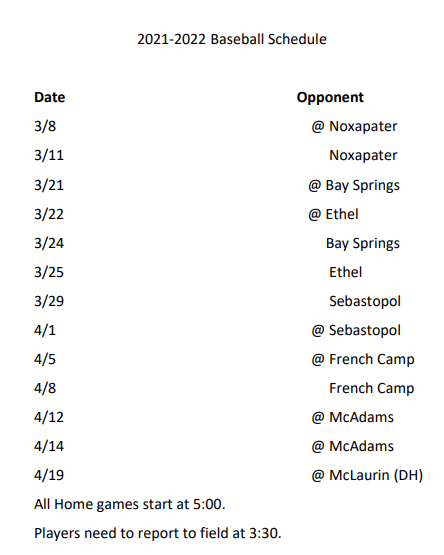Select the @ Bay Springs opponent text
This screenshot has width=444, height=555.
pyautogui.click(x=354, y=186)
